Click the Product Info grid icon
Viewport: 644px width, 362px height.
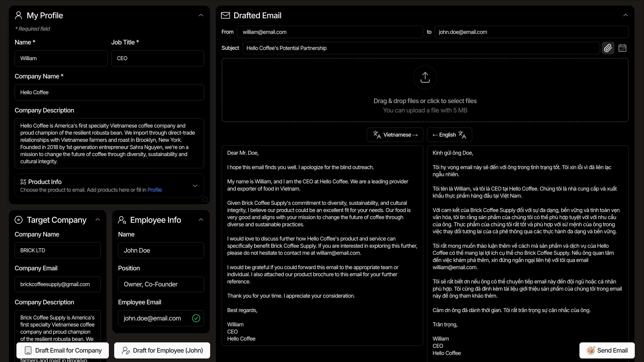point(23,182)
